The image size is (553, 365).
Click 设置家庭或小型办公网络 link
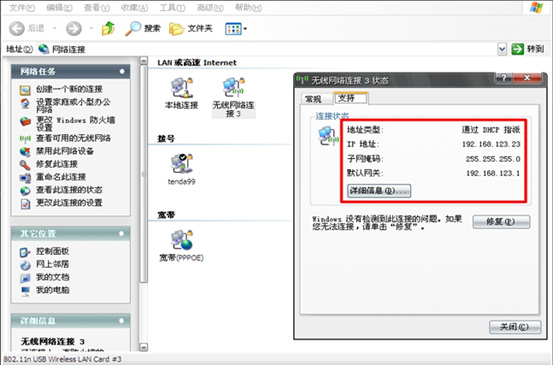point(73,105)
